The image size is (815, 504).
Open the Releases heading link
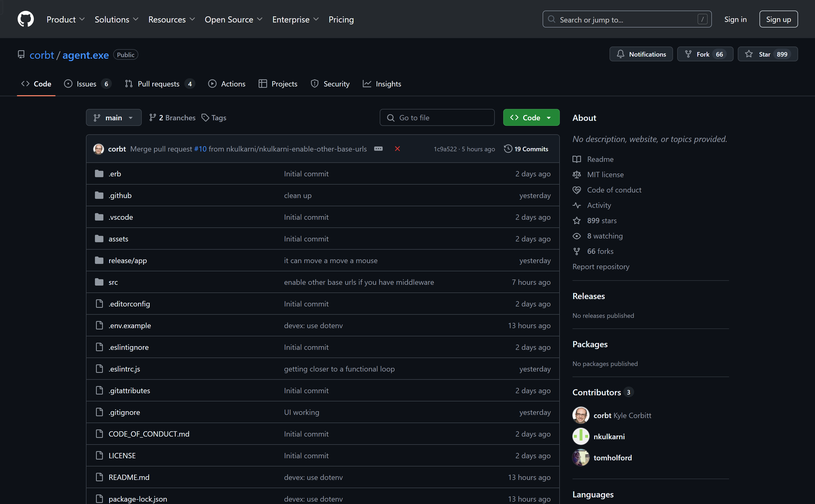(x=588, y=296)
